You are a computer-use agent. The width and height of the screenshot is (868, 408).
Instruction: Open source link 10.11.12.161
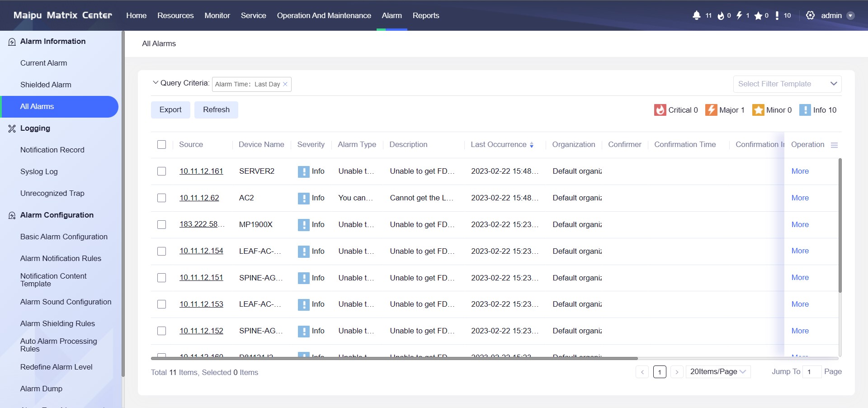[201, 171]
